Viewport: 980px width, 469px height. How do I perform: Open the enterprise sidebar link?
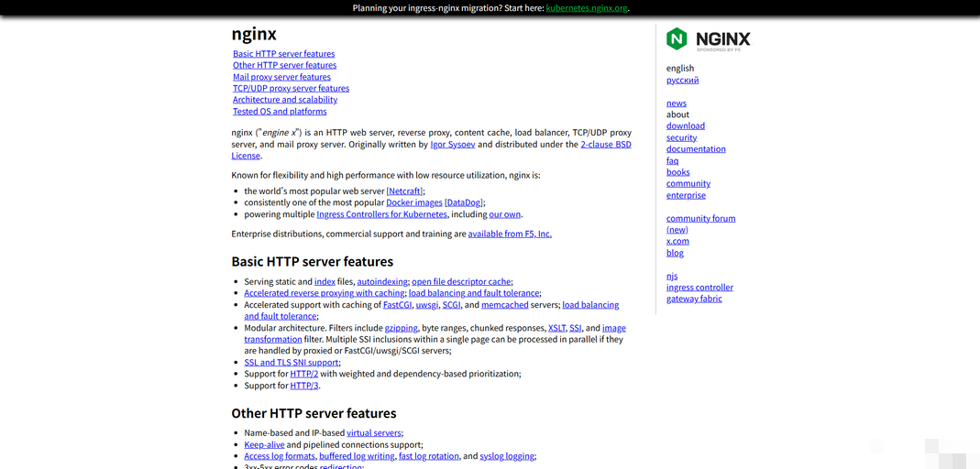pos(687,195)
